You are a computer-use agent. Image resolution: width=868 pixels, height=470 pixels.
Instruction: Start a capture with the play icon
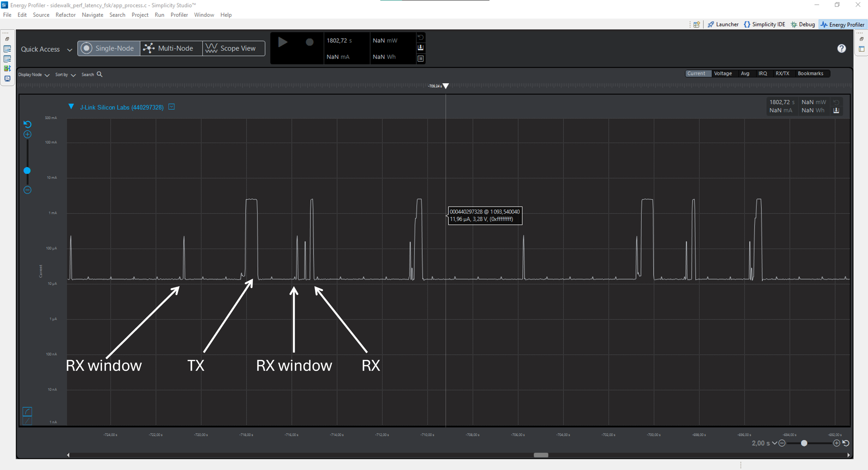point(283,42)
